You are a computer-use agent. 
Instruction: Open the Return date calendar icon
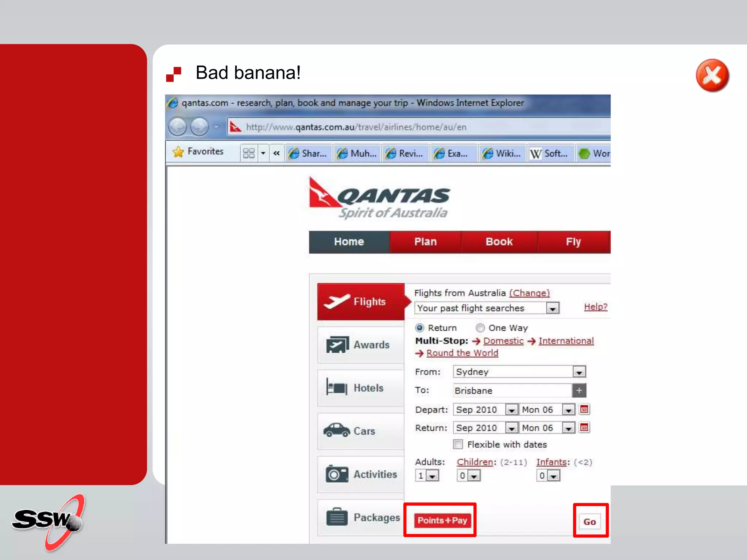click(584, 427)
